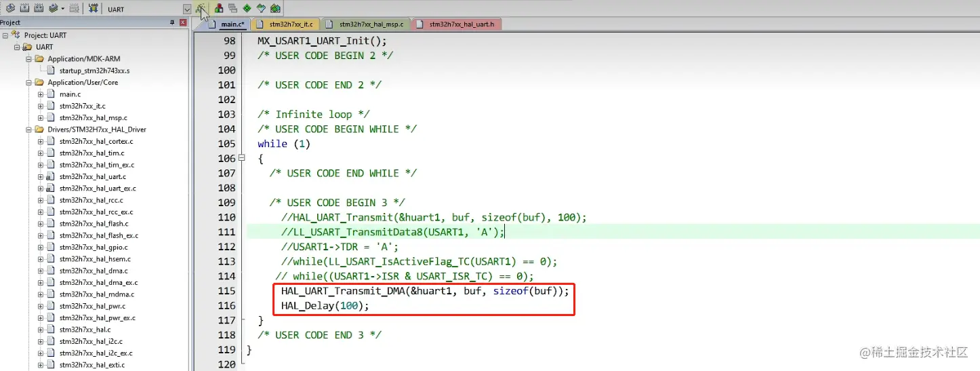
Task: Select stm32h7xx_hal_pwr.c in the tree
Action: pos(92,306)
